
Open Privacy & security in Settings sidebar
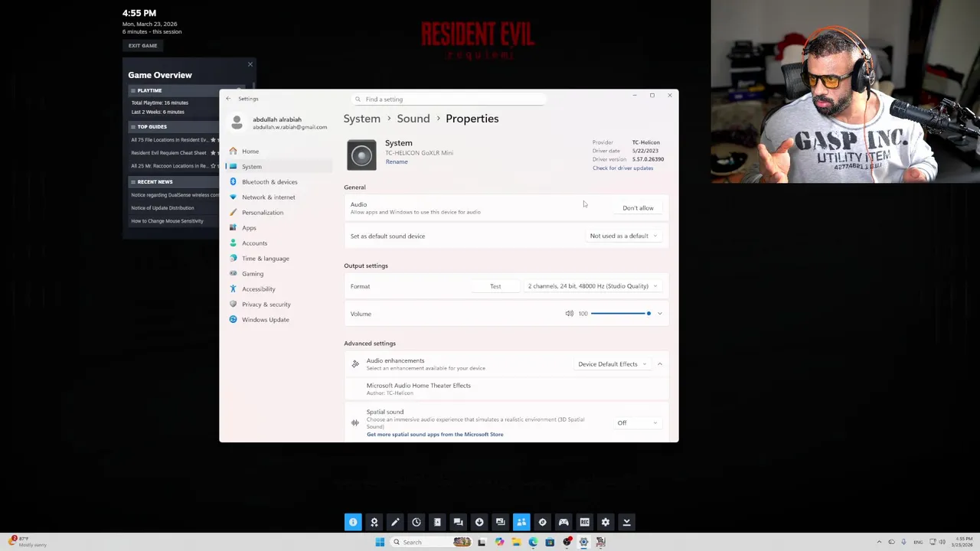[279, 305]
